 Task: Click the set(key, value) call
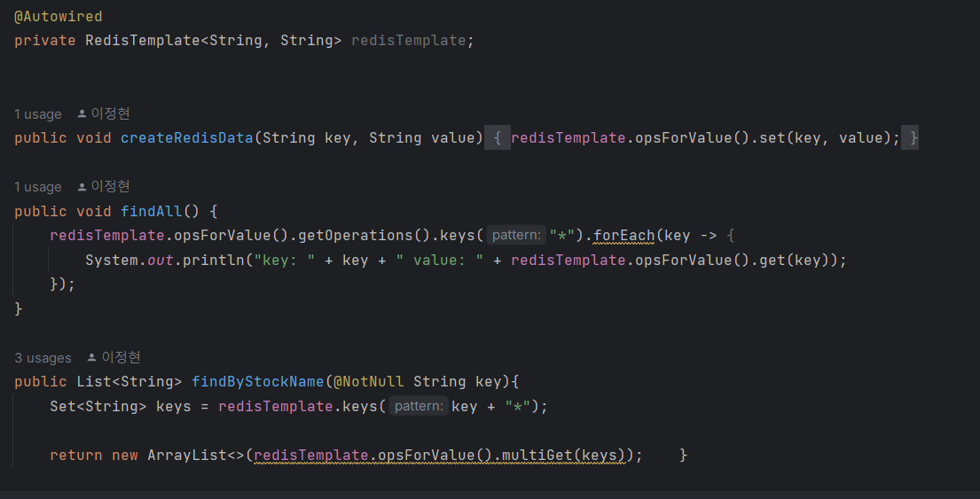pos(825,137)
